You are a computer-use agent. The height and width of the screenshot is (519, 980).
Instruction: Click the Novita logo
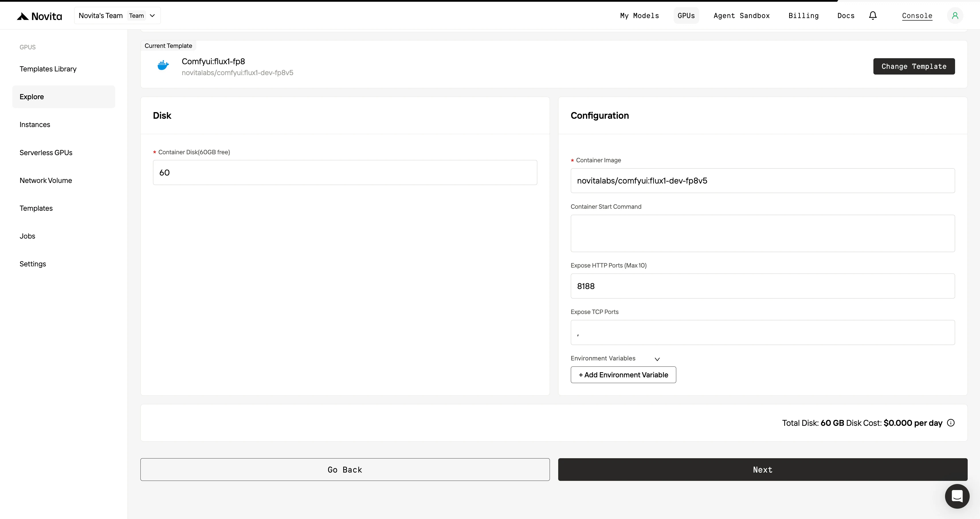40,16
